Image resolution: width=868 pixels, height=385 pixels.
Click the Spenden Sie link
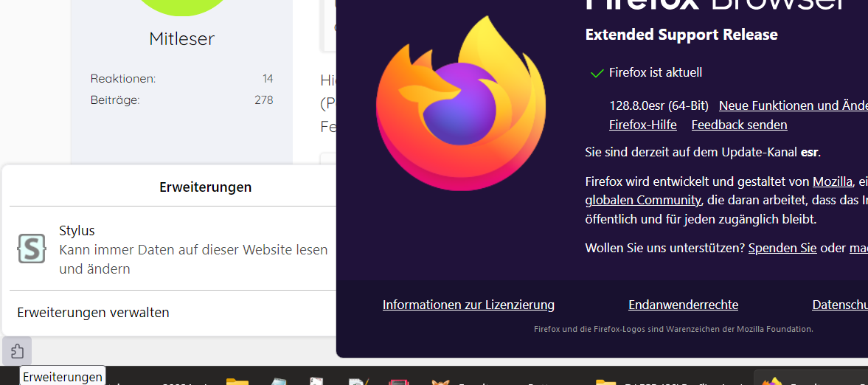click(x=782, y=248)
